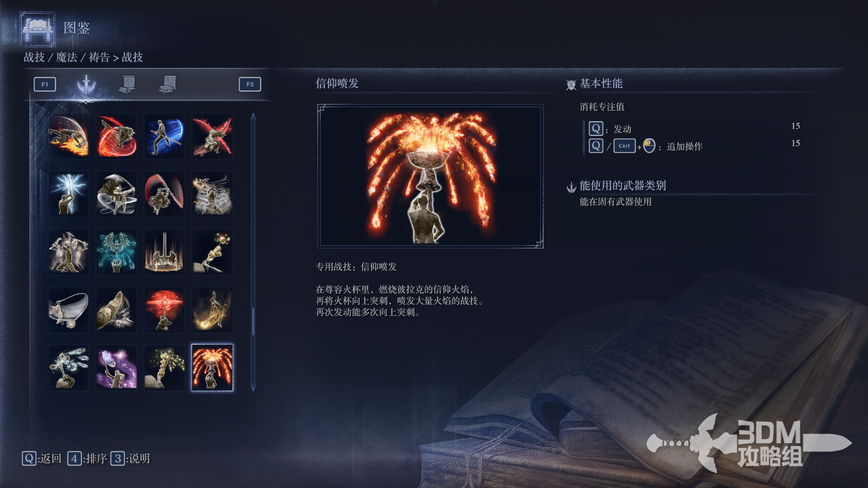Select the purple starry magic skill icon
This screenshot has height=488, width=868.
117,368
